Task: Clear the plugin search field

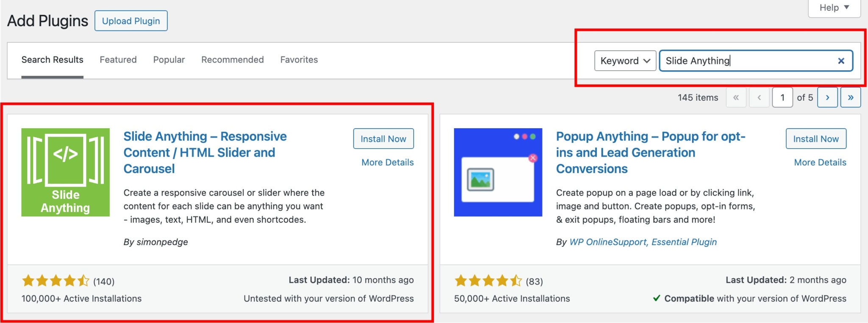Action: [x=841, y=61]
